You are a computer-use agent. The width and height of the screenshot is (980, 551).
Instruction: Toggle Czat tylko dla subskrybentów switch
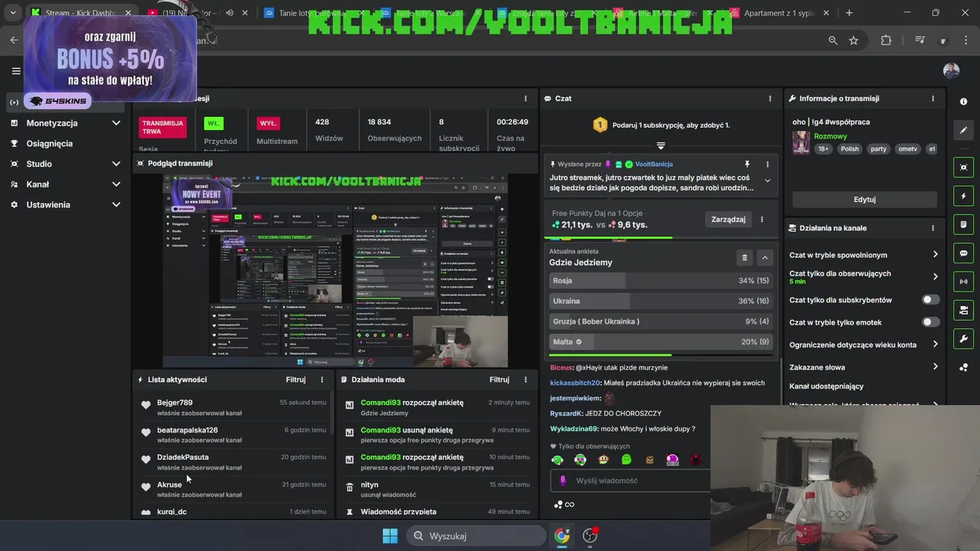[930, 300]
